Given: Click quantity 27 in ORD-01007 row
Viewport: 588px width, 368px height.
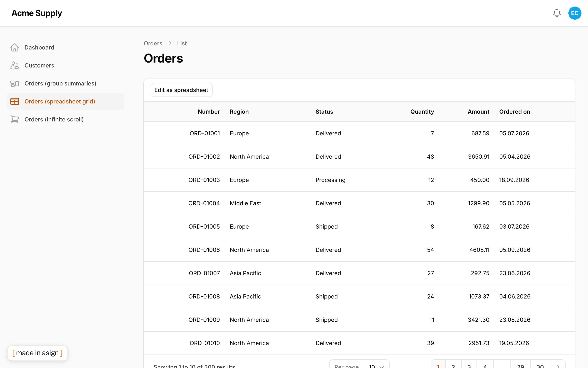Looking at the screenshot, I should [431, 273].
